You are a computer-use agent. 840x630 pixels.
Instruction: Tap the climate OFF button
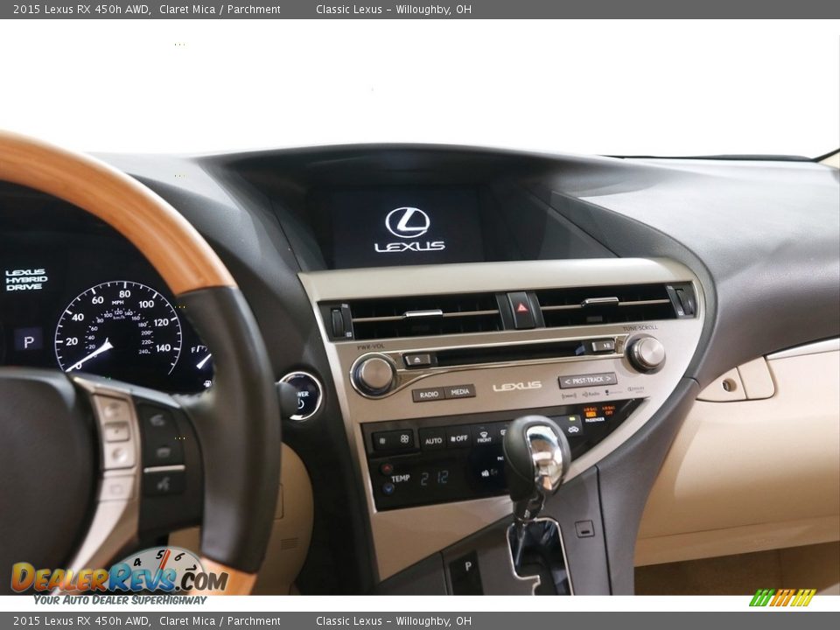click(x=459, y=438)
